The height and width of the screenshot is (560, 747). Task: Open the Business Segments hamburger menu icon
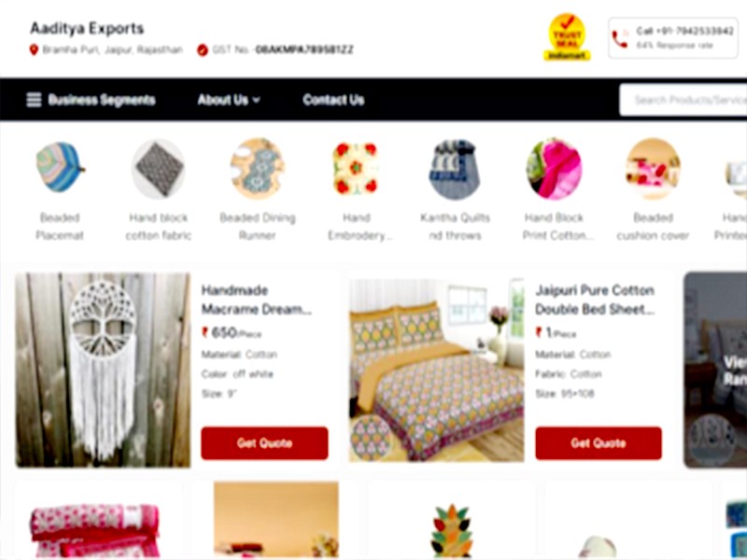34,100
